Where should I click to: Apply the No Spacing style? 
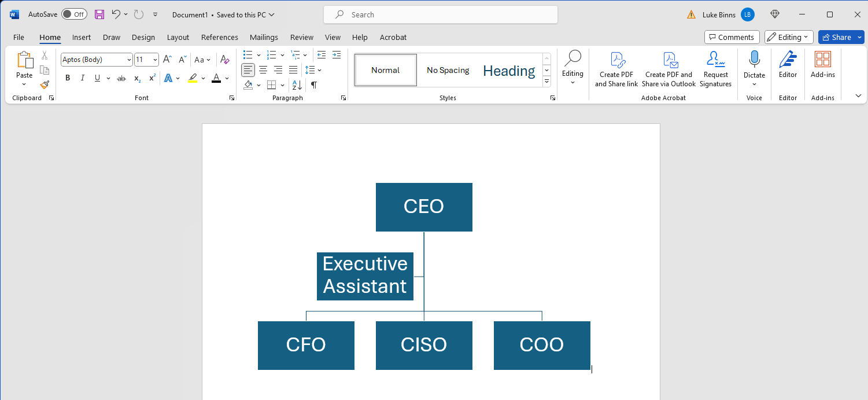coord(448,70)
